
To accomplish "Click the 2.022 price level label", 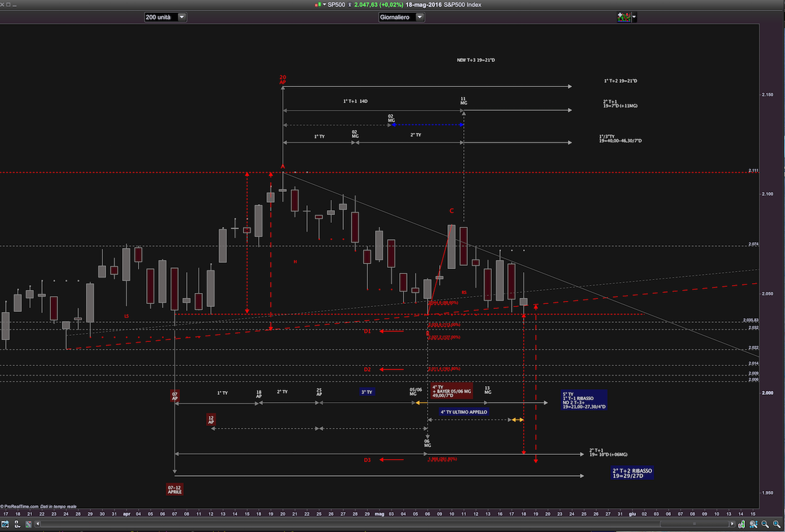I will point(754,348).
